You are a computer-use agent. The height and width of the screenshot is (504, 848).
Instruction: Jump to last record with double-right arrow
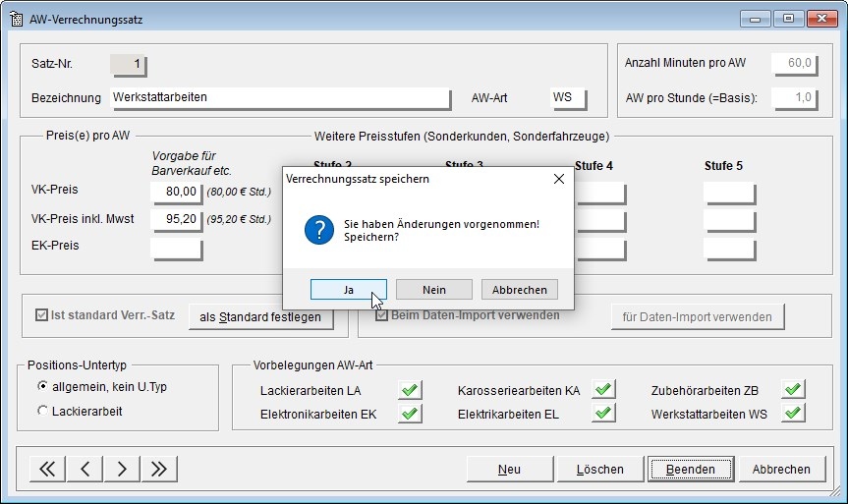point(159,469)
